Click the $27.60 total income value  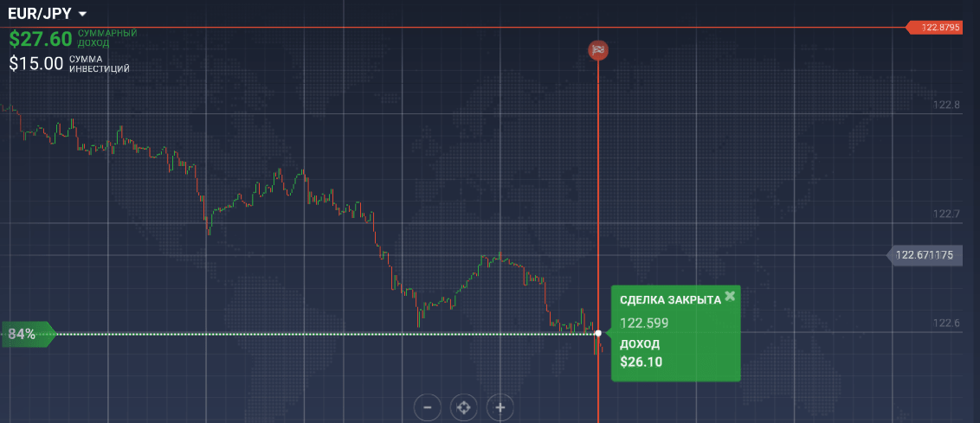(x=41, y=40)
